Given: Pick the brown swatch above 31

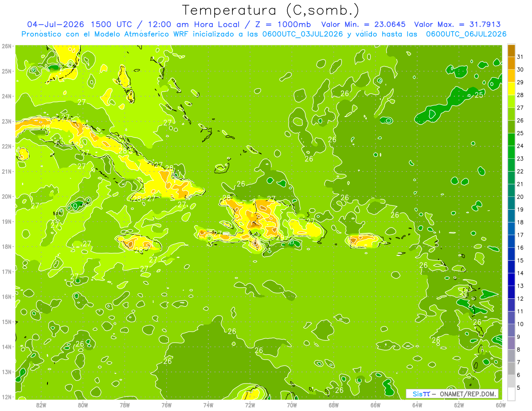Looking at the screenshot, I should click(x=511, y=51).
